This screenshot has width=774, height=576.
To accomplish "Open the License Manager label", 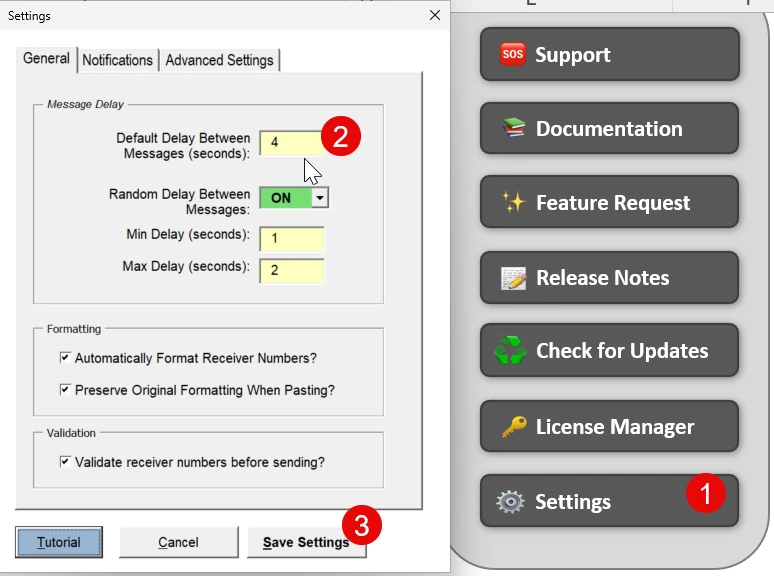I will (x=615, y=426).
